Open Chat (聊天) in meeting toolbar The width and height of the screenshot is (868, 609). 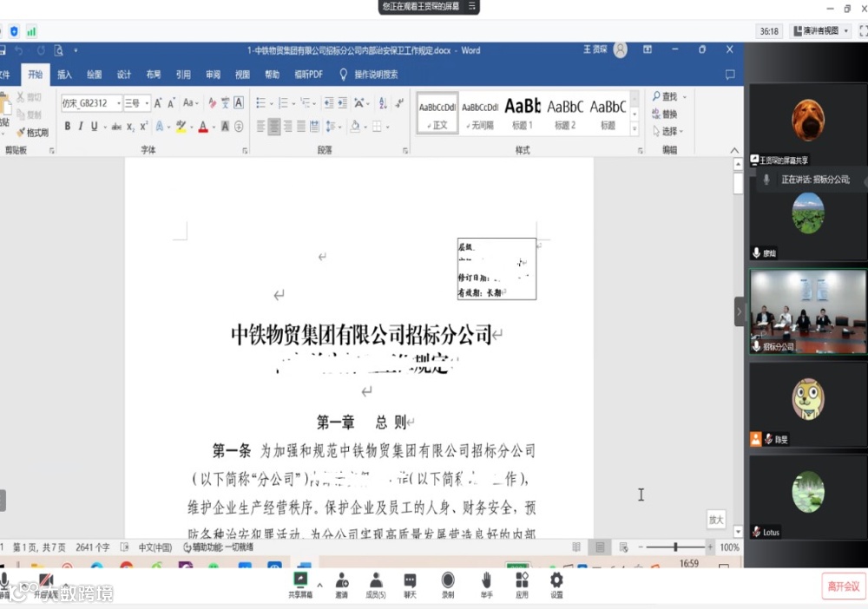(x=411, y=586)
